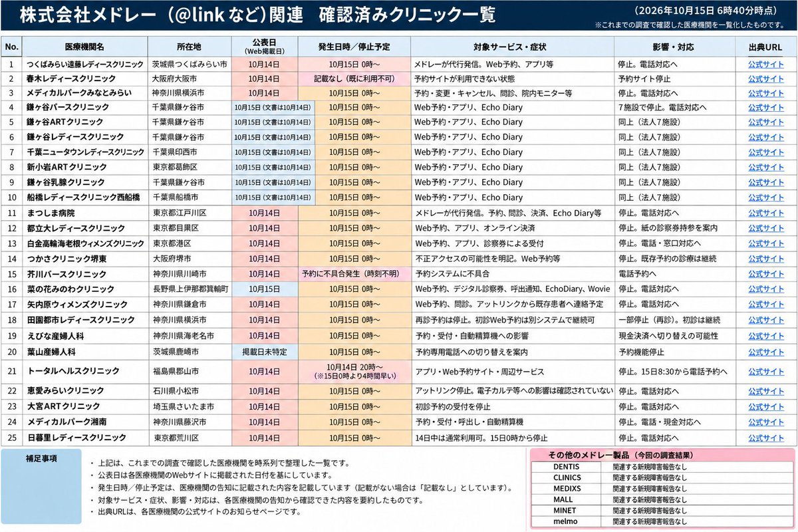Click the 補足事項 label box
This screenshot has width=798, height=532.
click(x=41, y=485)
